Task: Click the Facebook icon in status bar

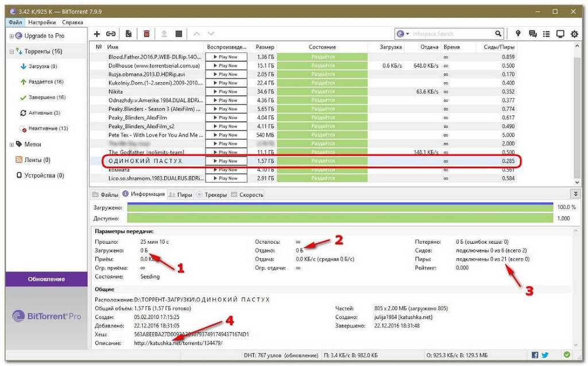Action: (535, 355)
